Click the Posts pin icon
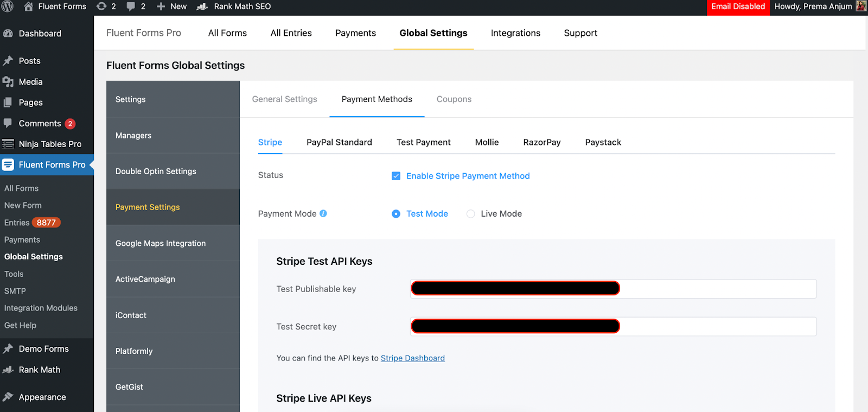 (8, 61)
